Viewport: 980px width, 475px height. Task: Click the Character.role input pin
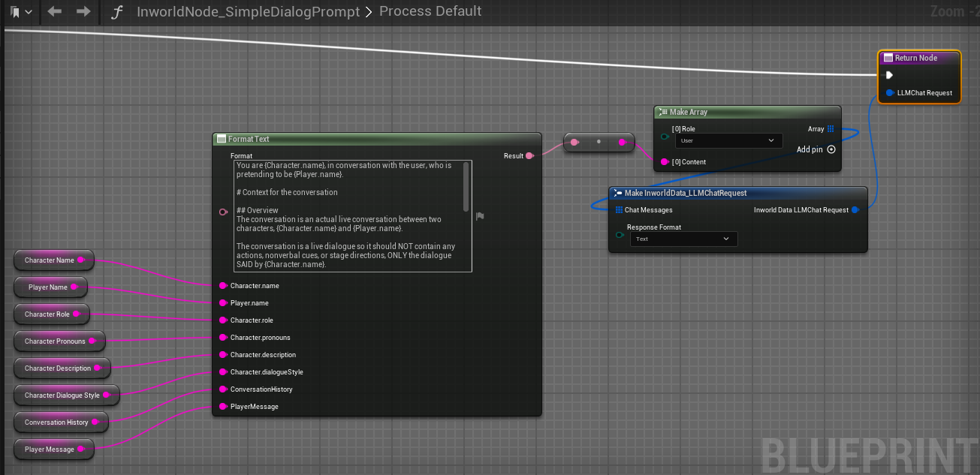[x=223, y=320]
